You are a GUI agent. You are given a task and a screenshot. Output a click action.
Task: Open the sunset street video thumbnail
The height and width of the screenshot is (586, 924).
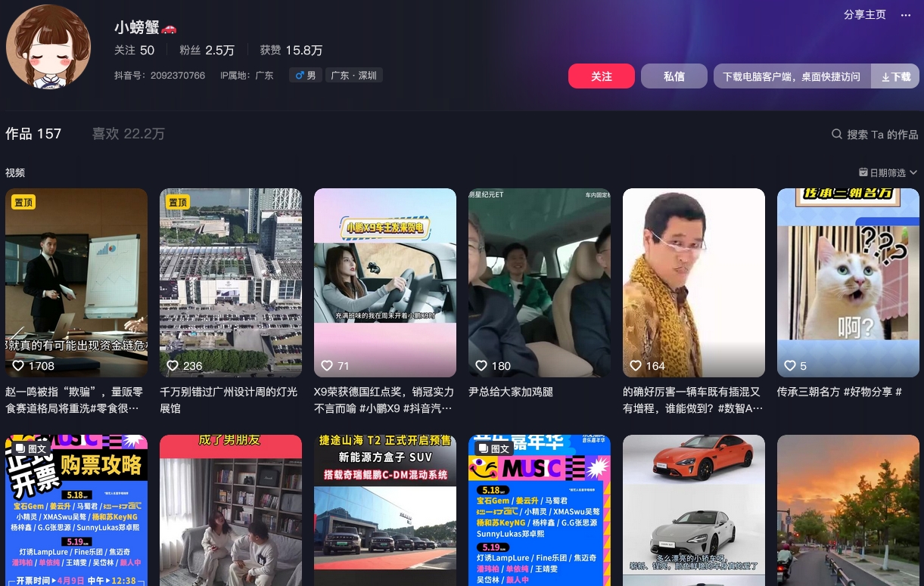click(x=848, y=510)
